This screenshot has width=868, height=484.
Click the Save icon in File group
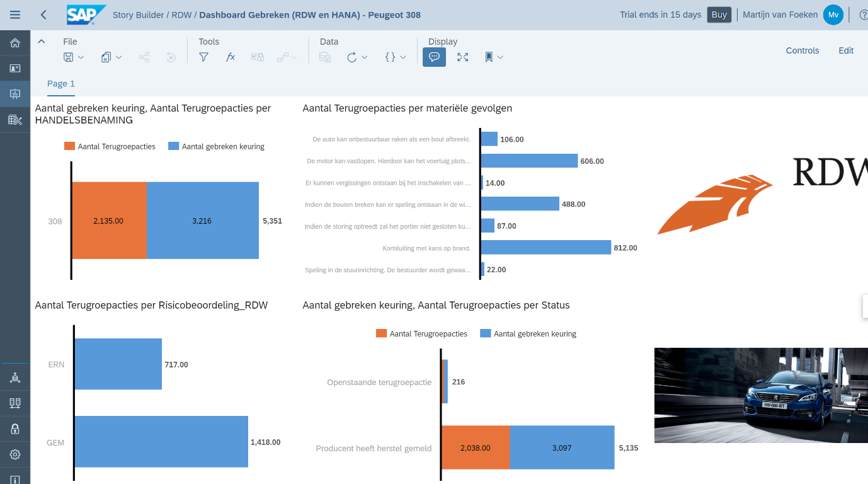[68, 57]
